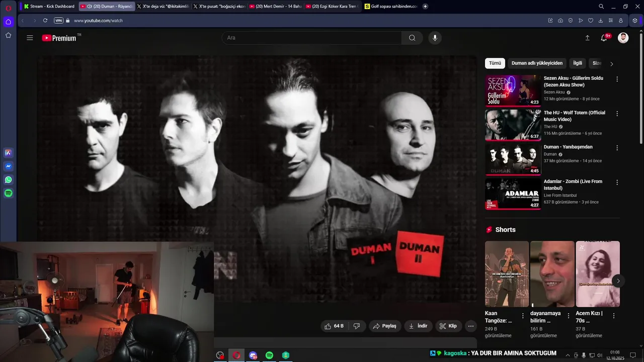Download the video with İndir

tap(418, 326)
